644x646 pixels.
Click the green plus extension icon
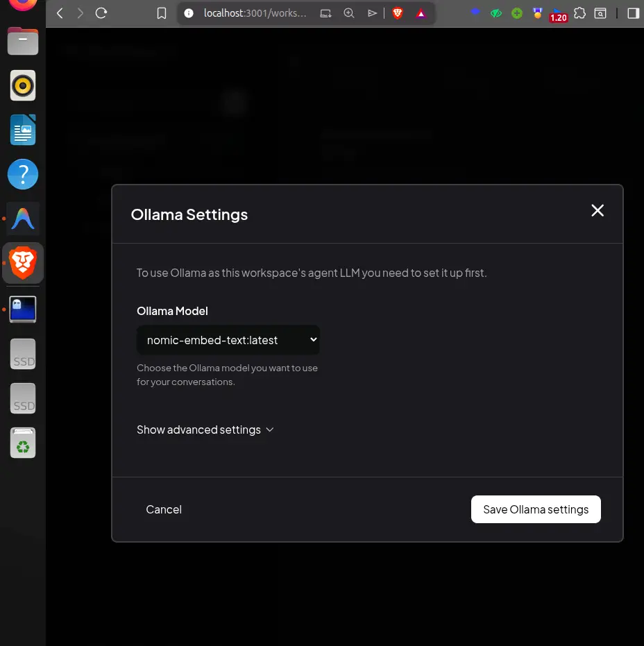517,14
